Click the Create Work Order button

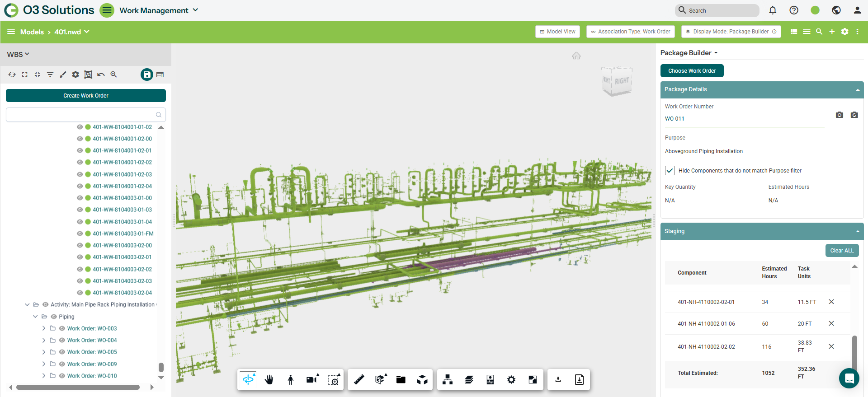(x=86, y=96)
